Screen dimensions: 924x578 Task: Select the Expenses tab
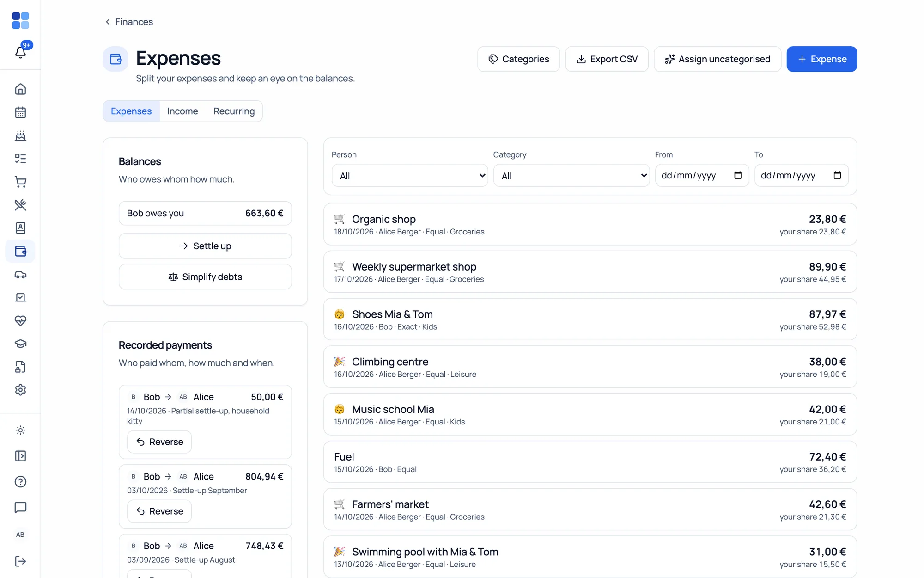(x=131, y=111)
